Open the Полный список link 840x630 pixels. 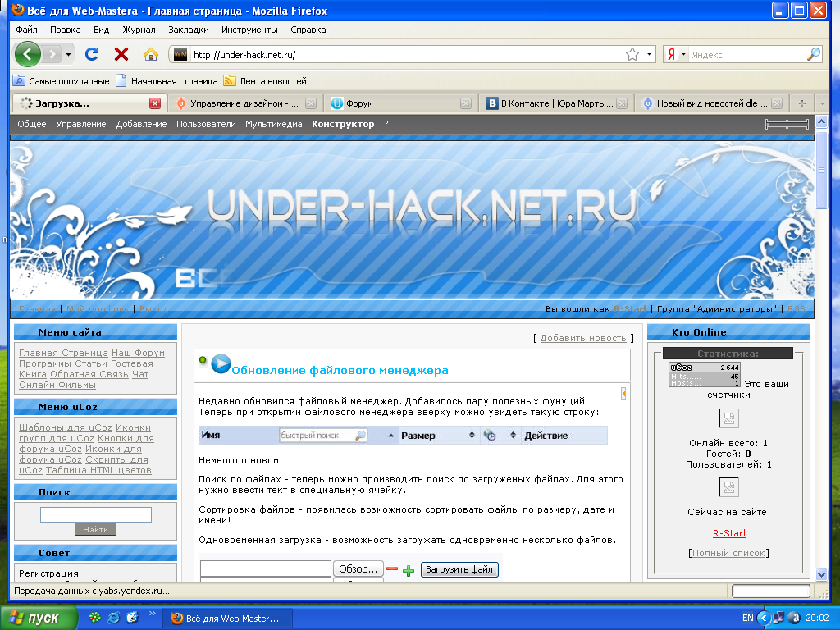(x=728, y=553)
